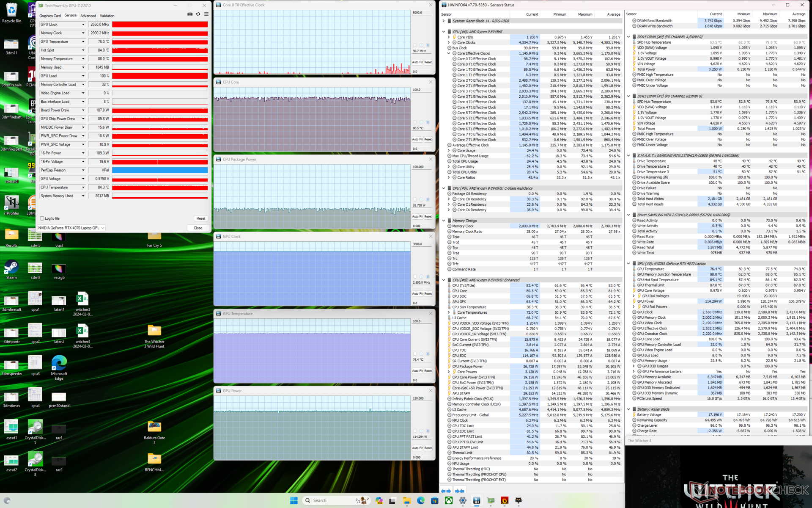812x508 pixels.
Task: Expand the Core VIDs tree item
Action: (449, 37)
